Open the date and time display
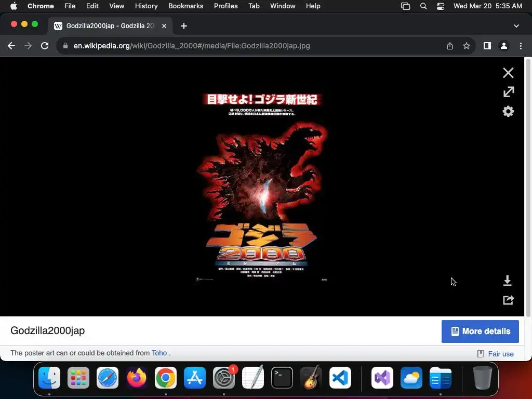This screenshot has height=399, width=532. pyautogui.click(x=487, y=6)
